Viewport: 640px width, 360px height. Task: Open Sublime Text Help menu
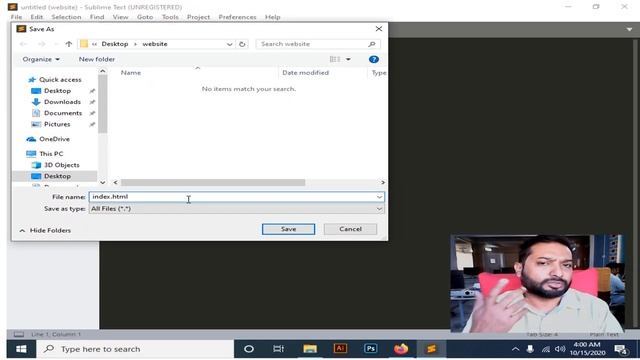click(x=272, y=17)
